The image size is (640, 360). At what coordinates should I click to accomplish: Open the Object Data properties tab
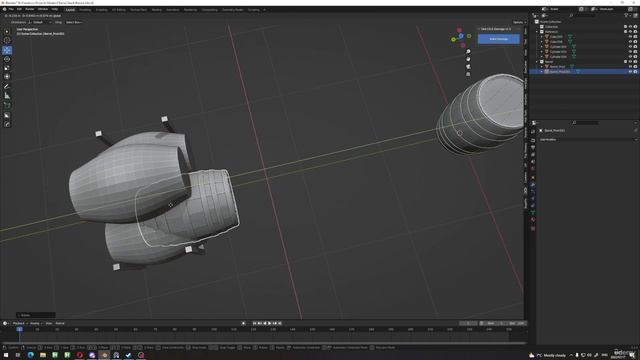click(x=533, y=213)
